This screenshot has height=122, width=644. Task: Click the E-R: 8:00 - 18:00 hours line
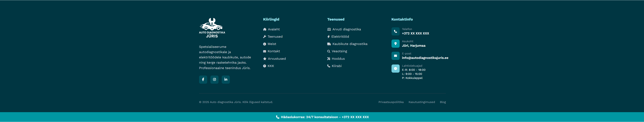(x=414, y=70)
